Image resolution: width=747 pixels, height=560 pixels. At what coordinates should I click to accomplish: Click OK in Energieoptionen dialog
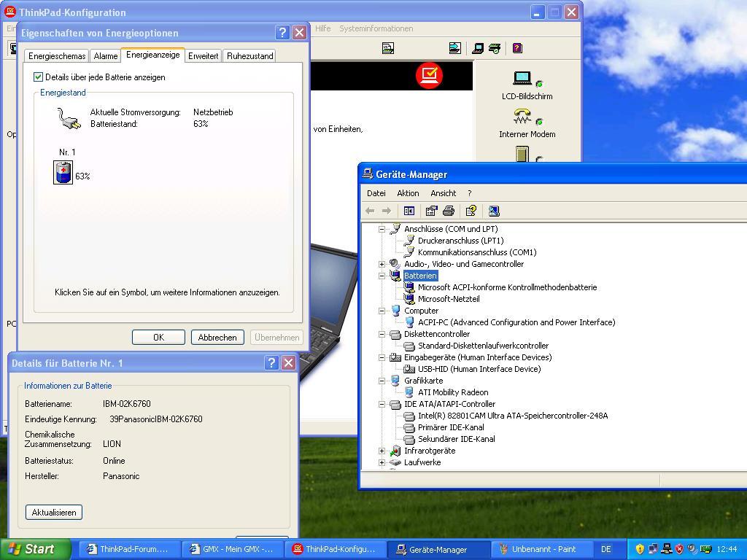tap(158, 337)
